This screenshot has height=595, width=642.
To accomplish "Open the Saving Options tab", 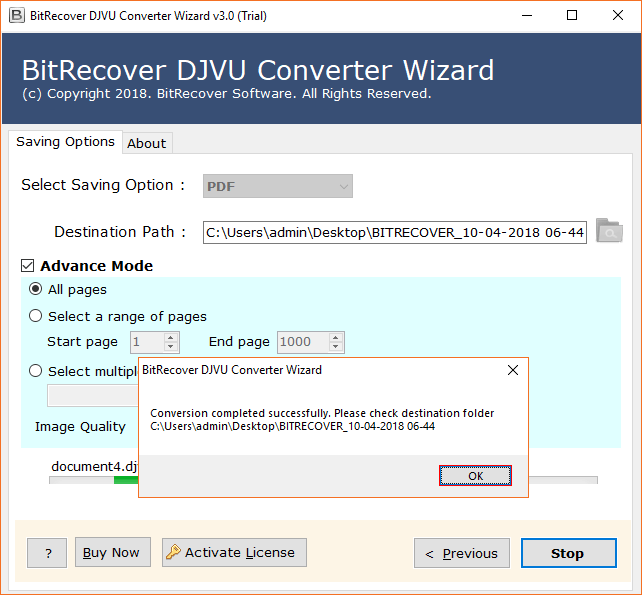I will coord(66,142).
